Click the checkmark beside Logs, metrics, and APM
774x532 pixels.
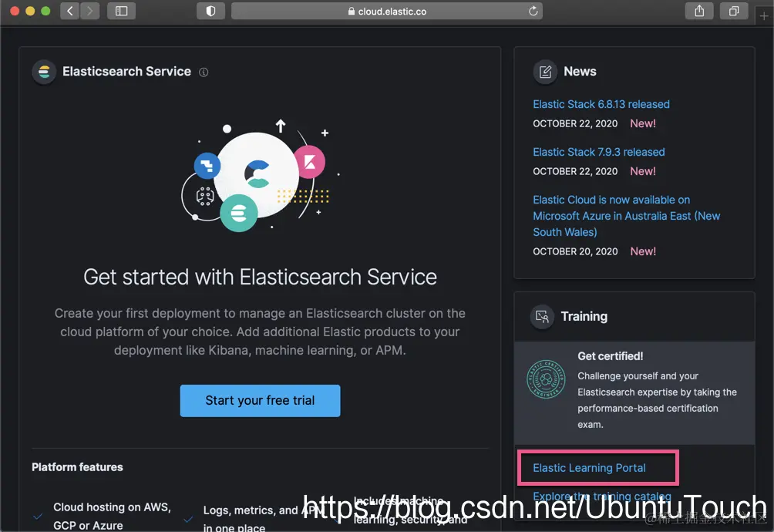(x=187, y=519)
